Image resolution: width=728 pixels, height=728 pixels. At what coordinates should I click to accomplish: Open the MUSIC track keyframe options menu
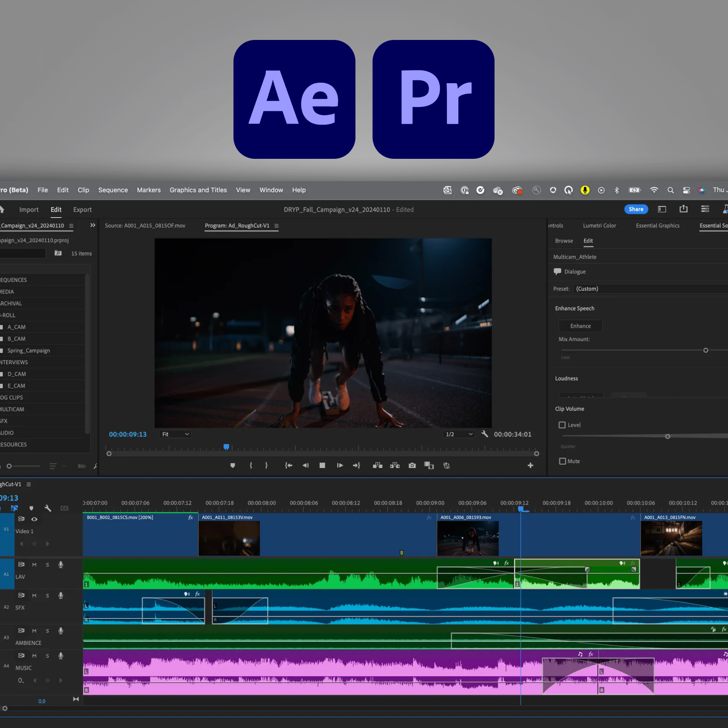(21, 680)
